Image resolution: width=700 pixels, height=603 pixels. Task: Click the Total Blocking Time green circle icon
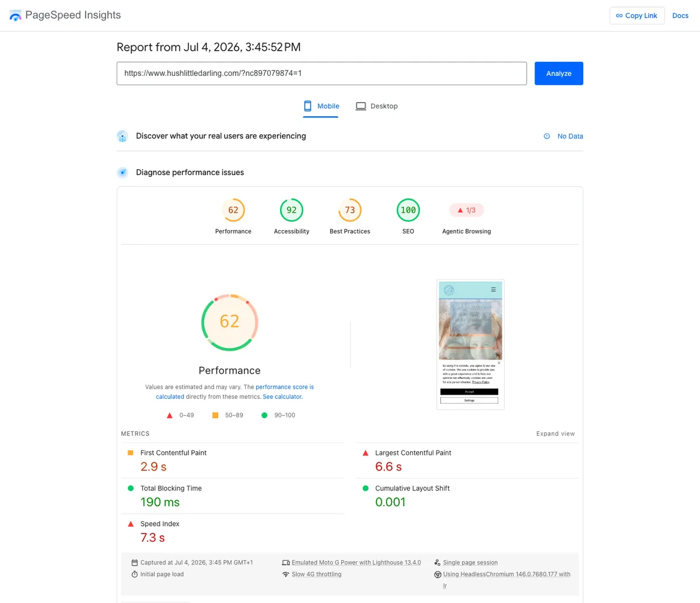coord(130,488)
